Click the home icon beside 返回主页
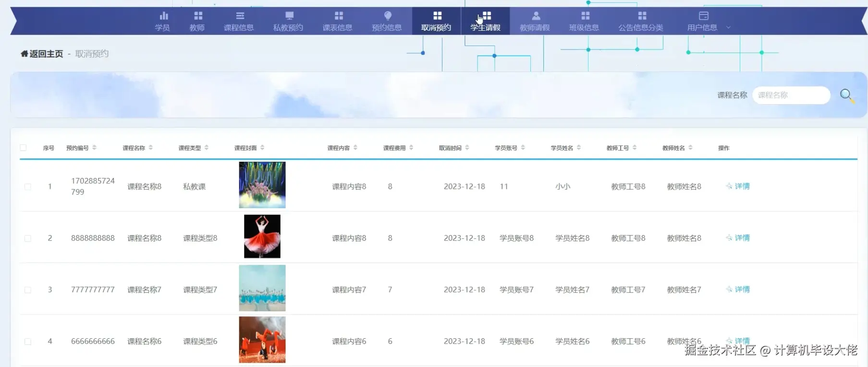This screenshot has width=868, height=367. [x=24, y=54]
